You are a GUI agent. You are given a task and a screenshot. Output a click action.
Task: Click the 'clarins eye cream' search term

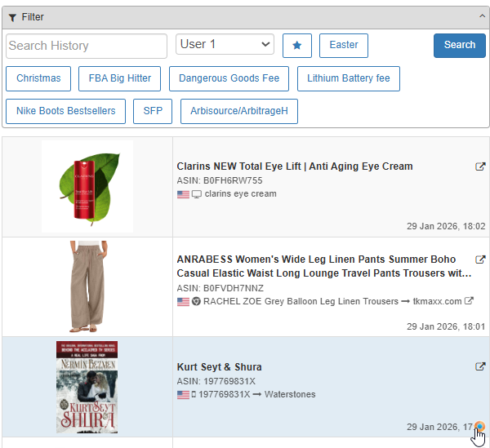click(x=240, y=194)
